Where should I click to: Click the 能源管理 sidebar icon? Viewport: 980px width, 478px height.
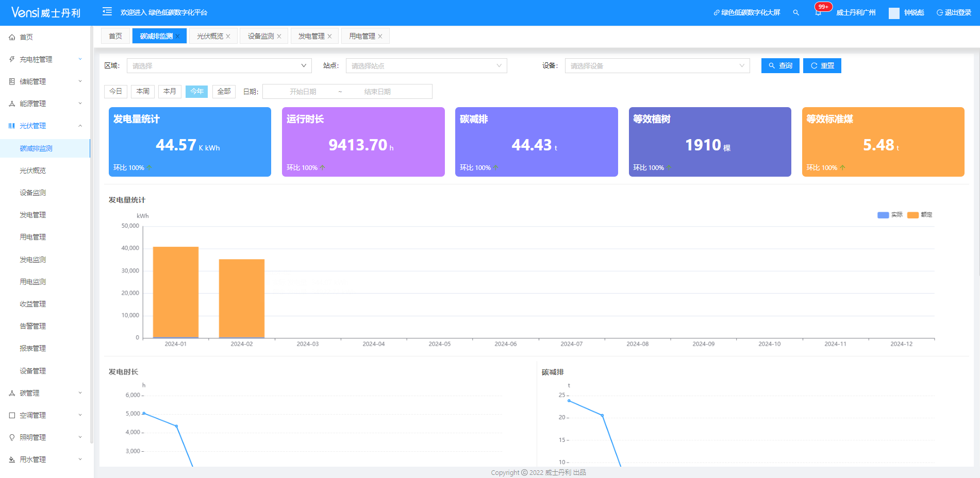[x=12, y=104]
